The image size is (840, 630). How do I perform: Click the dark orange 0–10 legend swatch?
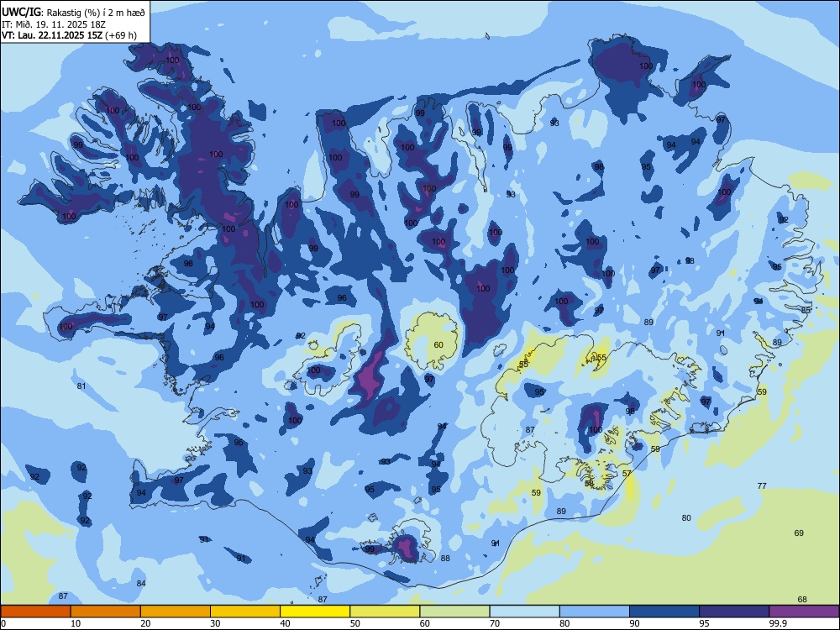pos(35,612)
